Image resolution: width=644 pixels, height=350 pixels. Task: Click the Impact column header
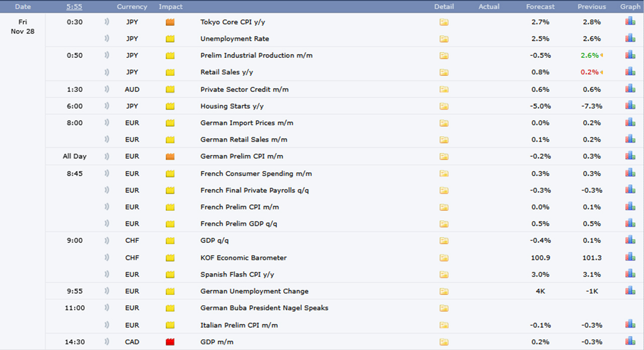coord(171,7)
